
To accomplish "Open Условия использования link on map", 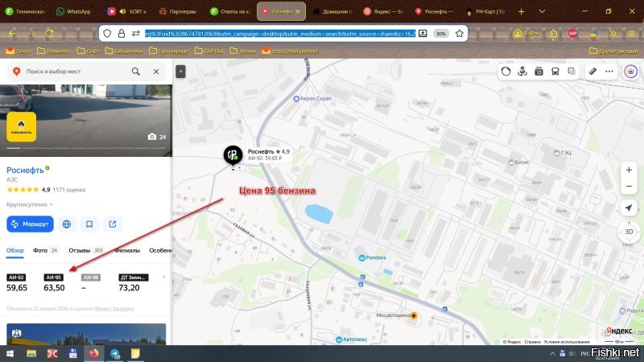I will tap(567, 341).
